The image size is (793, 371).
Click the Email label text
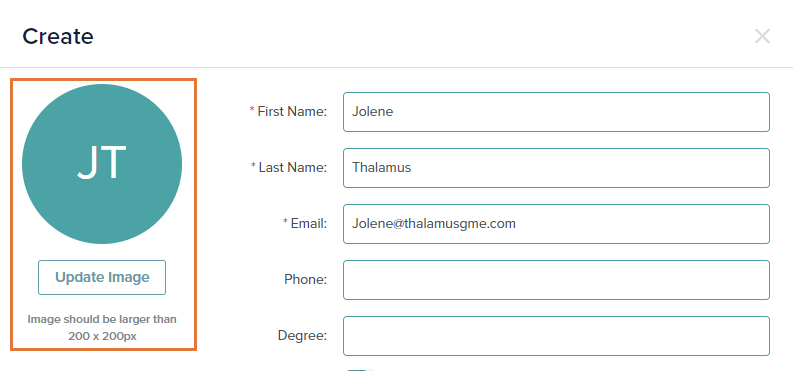tap(309, 223)
